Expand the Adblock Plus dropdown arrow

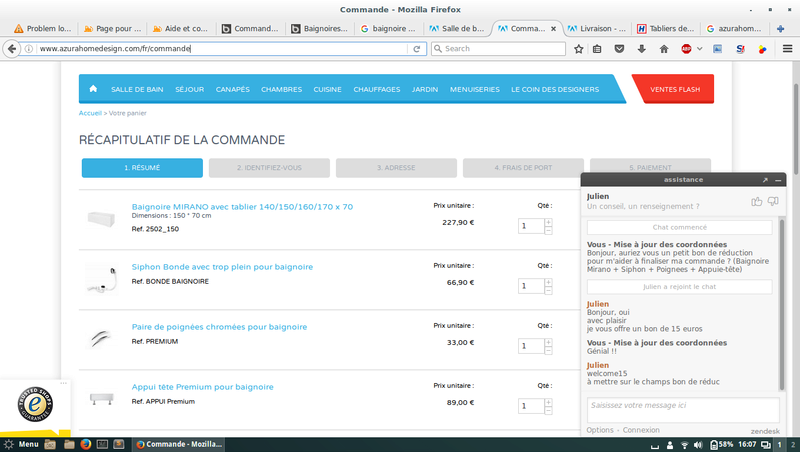699,49
